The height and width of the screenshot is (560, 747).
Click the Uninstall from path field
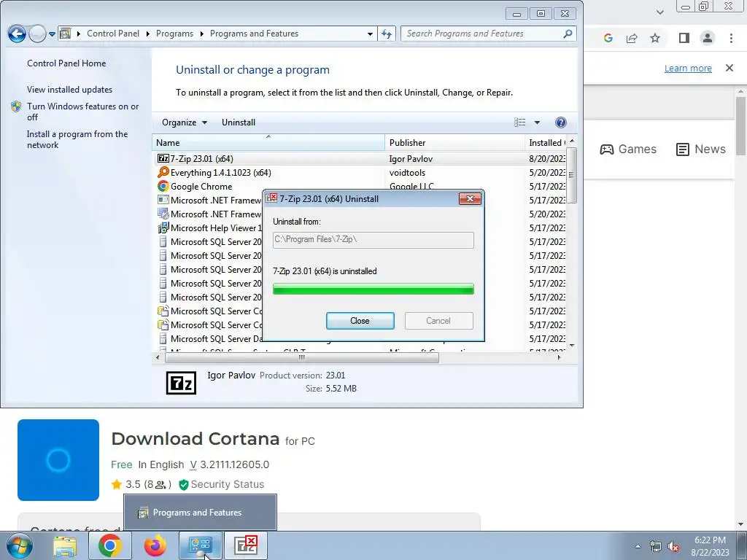373,239
